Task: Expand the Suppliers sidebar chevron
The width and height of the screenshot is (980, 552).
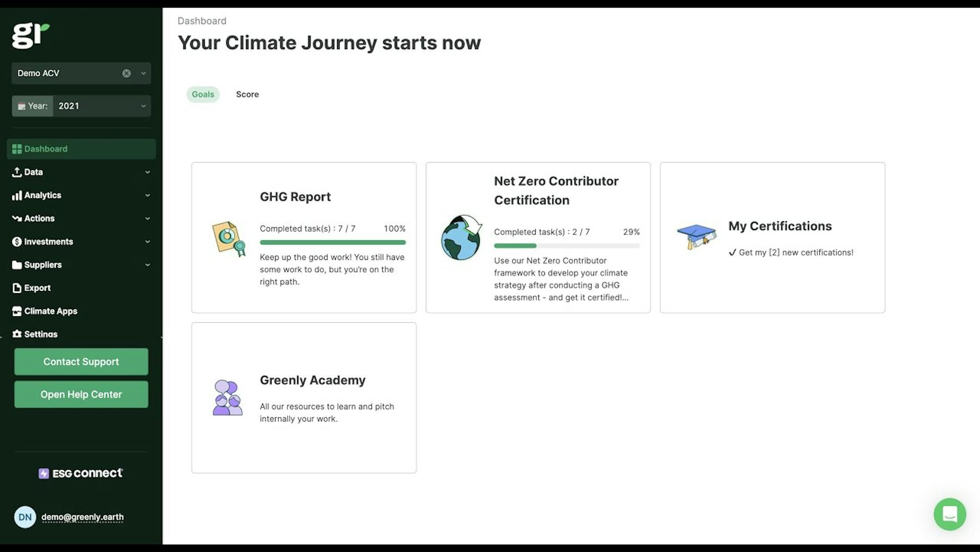Action: click(148, 265)
